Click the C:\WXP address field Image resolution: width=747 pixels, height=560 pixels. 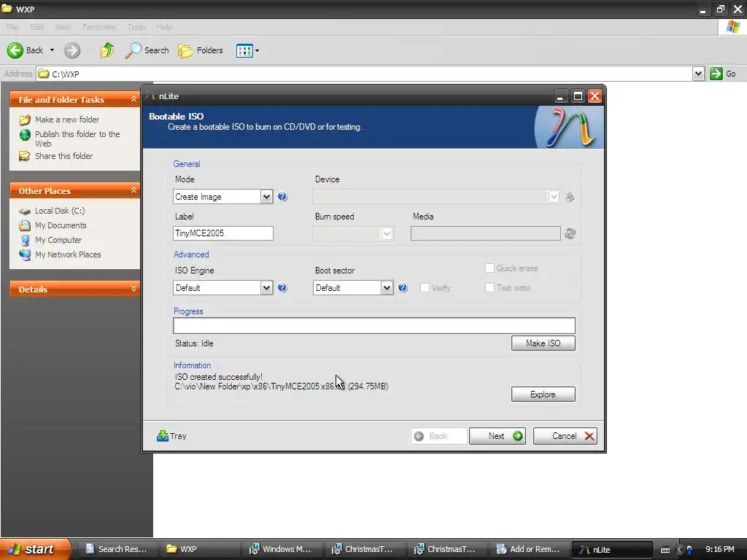[365, 74]
